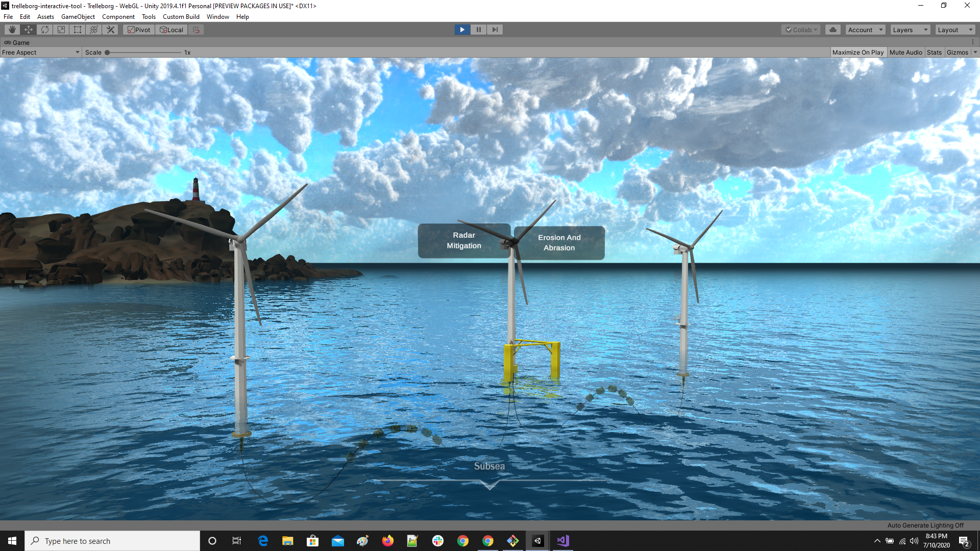Select the Hand tool

(12, 30)
